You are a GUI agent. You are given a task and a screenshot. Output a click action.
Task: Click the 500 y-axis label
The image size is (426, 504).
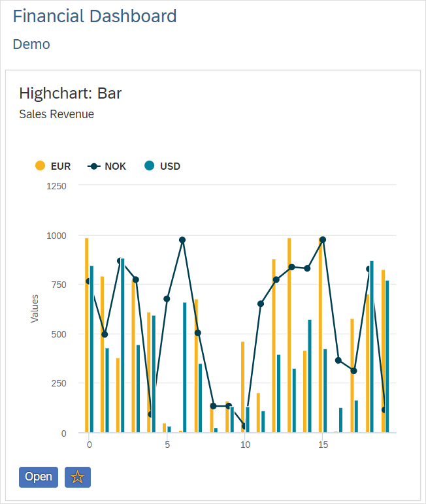pyautogui.click(x=59, y=334)
